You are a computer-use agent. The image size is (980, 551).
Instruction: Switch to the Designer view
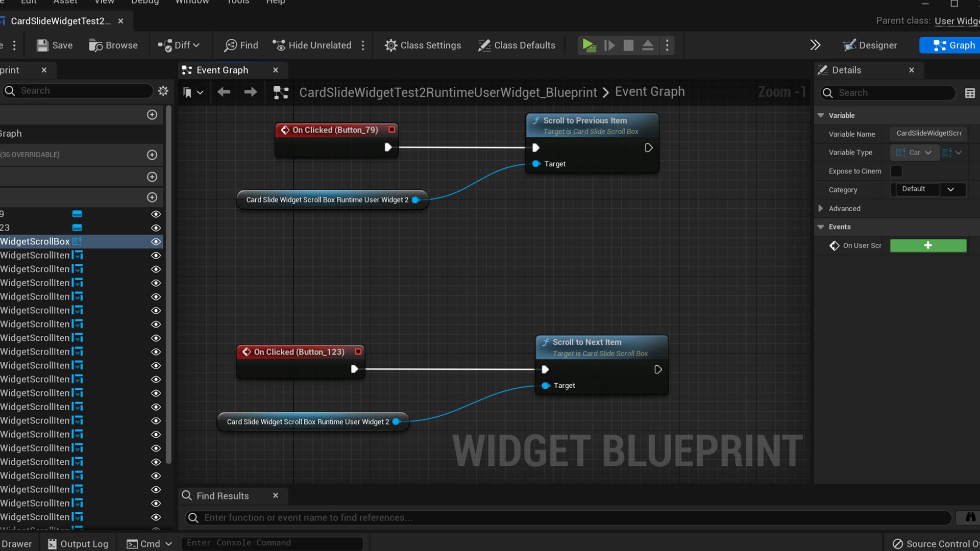click(870, 45)
